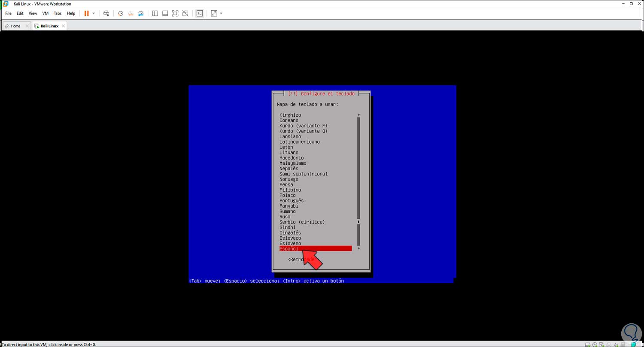Click the keyboard list scrollbar up arrow

tap(358, 115)
